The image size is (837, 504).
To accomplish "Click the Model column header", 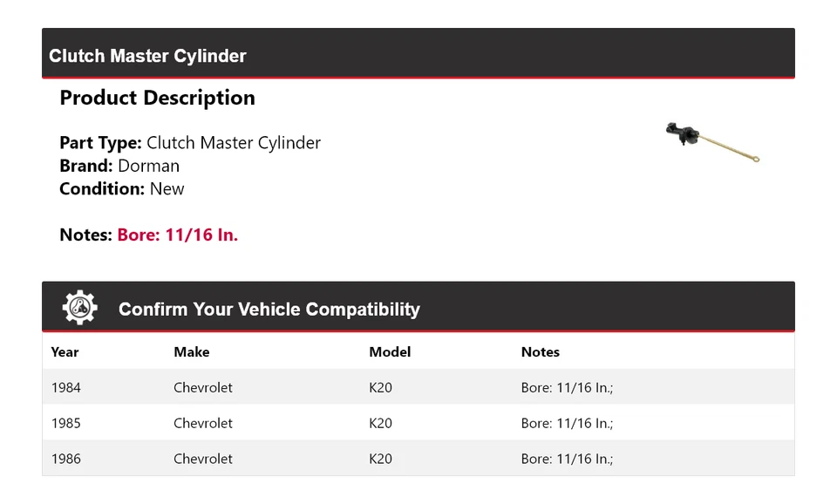I will coord(390,352).
